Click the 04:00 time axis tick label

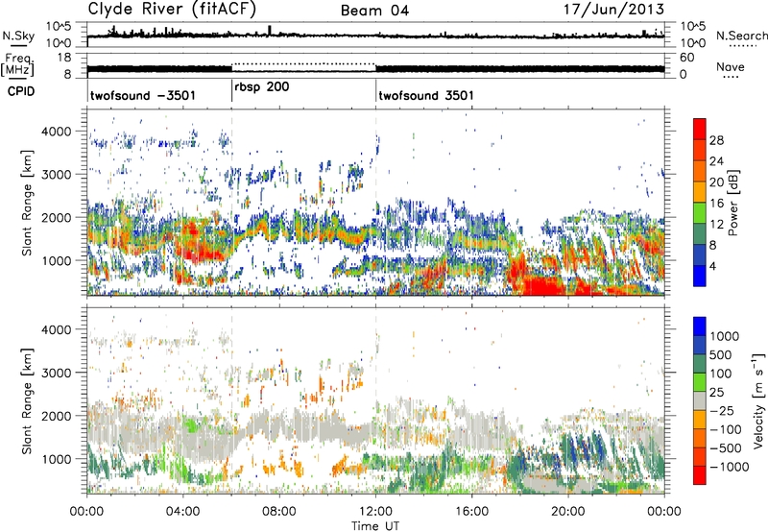click(x=182, y=512)
